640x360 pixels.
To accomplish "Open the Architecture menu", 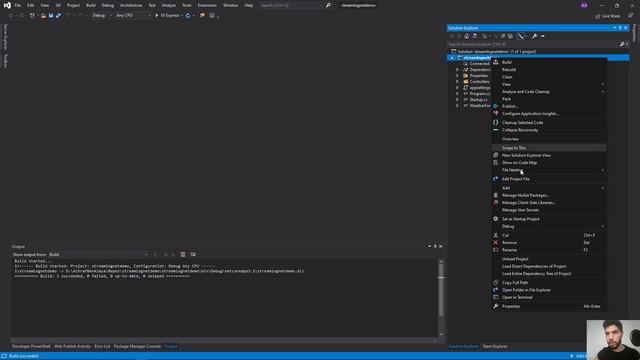I will [x=131, y=5].
